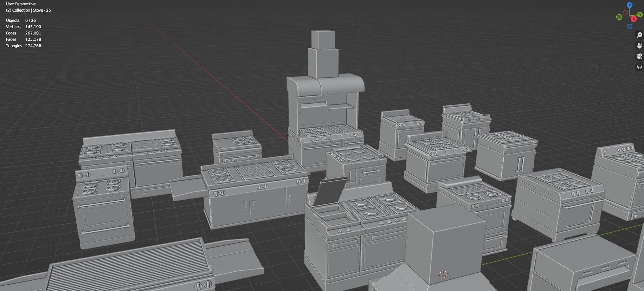The image size is (644, 291).
Task: Click the Triangles value "274,766"
Action: (33, 46)
